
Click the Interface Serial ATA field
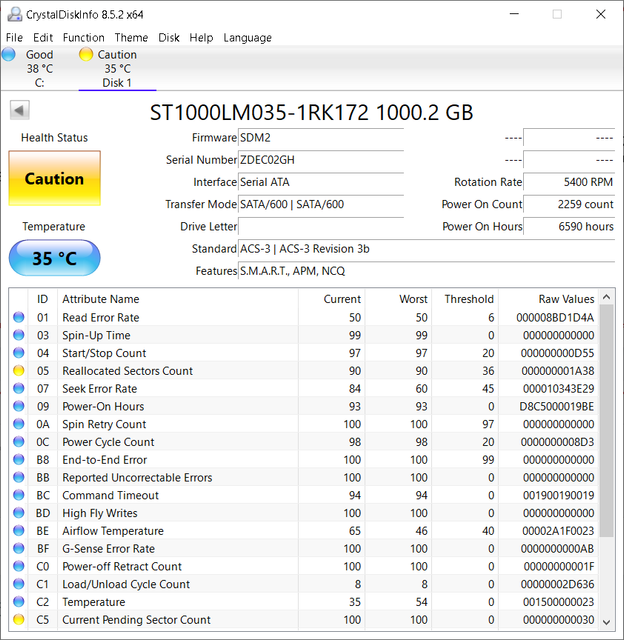[321, 182]
